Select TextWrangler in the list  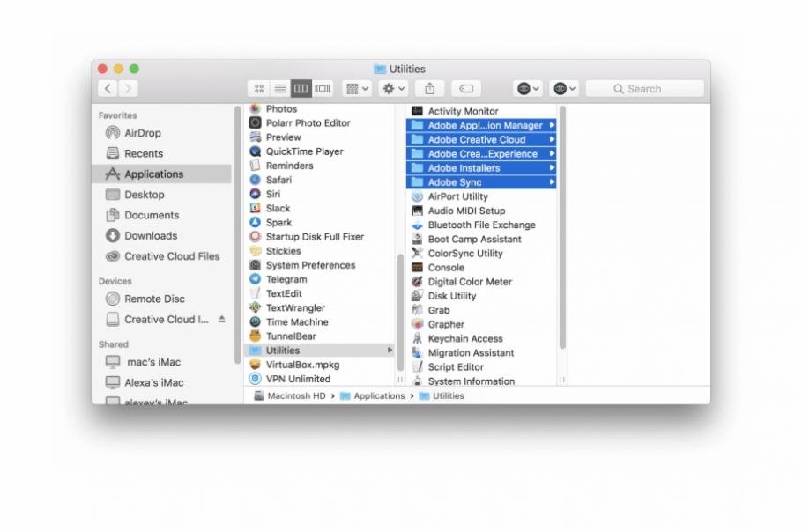coord(321,307)
